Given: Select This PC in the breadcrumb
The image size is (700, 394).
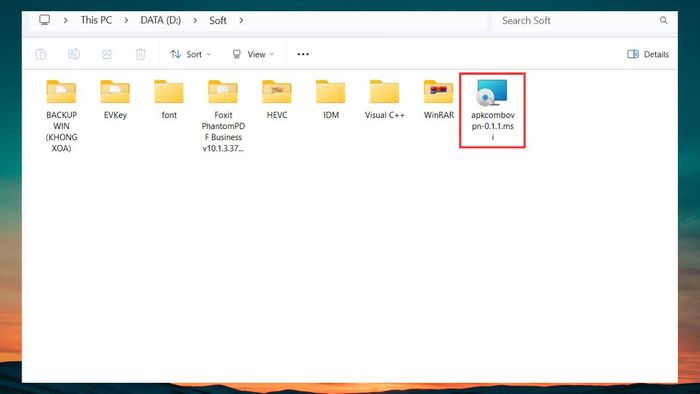Looking at the screenshot, I should pyautogui.click(x=96, y=20).
